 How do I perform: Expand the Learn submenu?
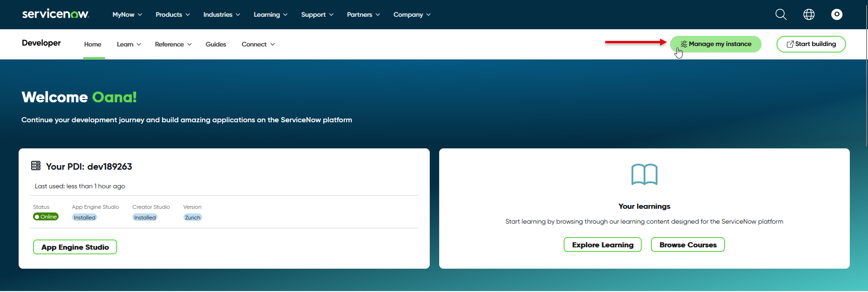click(x=129, y=45)
